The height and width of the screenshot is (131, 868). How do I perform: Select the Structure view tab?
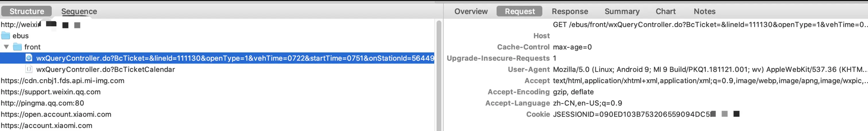[27, 11]
